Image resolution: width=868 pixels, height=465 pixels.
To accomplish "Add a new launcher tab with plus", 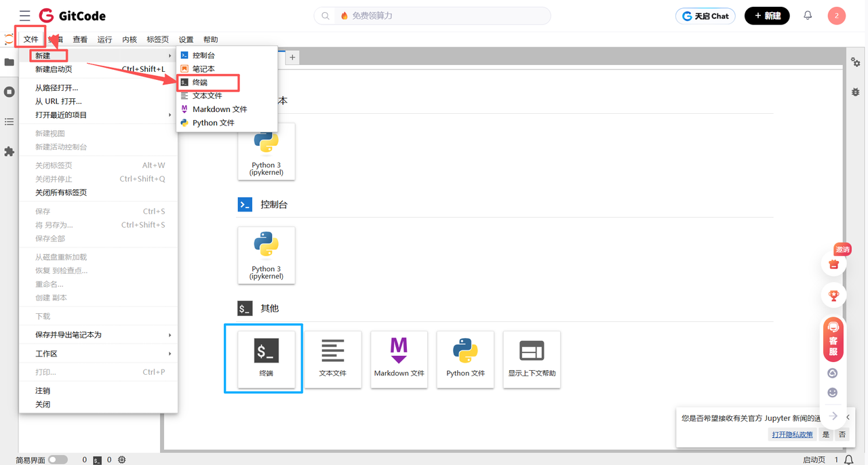I will point(292,58).
